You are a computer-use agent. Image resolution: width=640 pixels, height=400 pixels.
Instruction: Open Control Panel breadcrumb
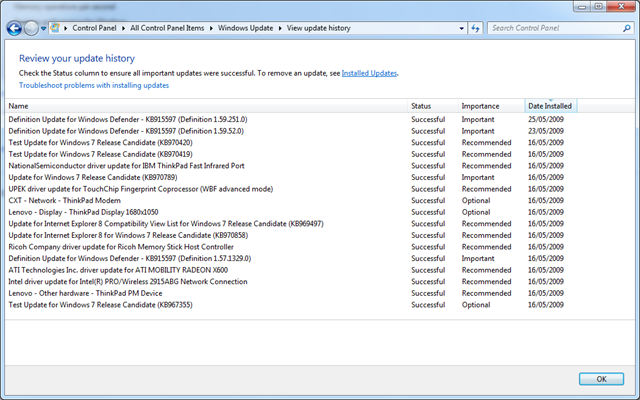point(94,28)
